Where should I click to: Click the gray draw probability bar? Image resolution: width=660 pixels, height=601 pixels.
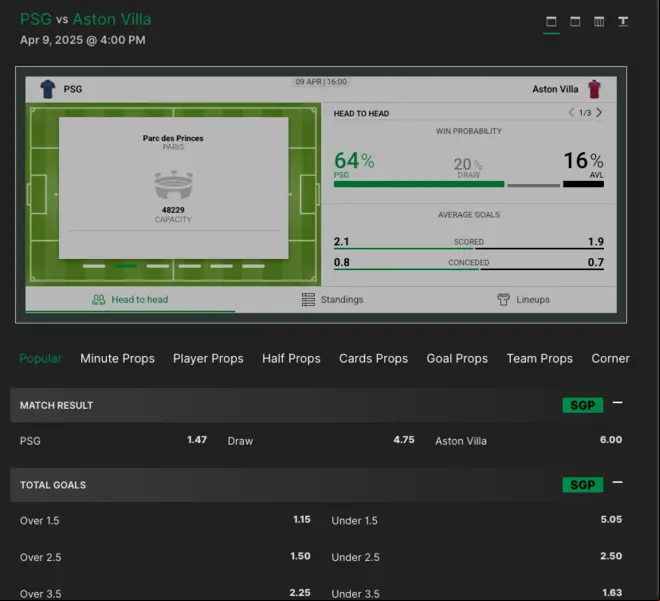pyautogui.click(x=534, y=185)
